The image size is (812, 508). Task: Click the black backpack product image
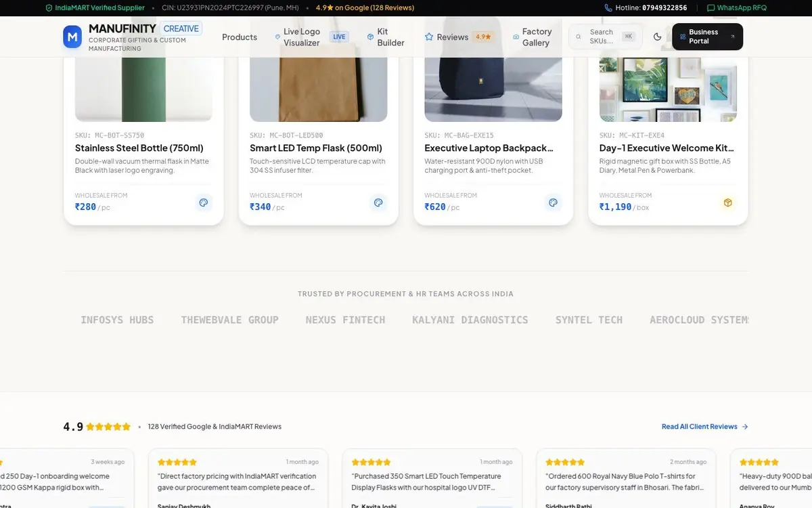[x=493, y=88]
